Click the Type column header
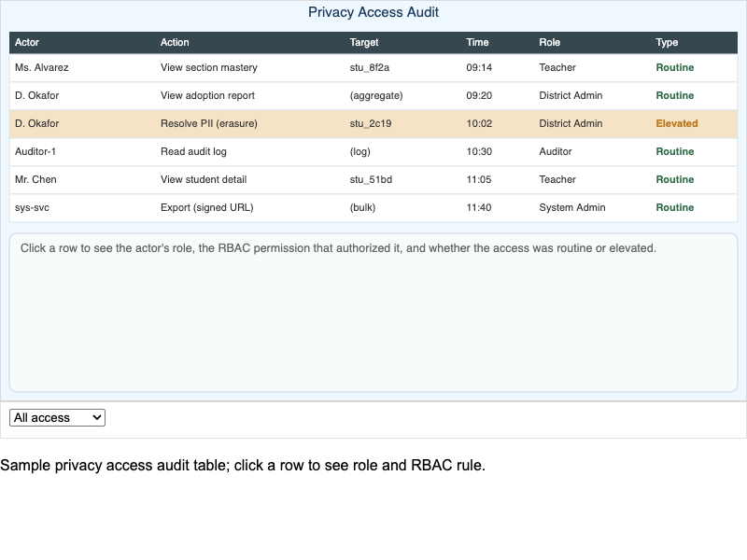 (x=667, y=42)
